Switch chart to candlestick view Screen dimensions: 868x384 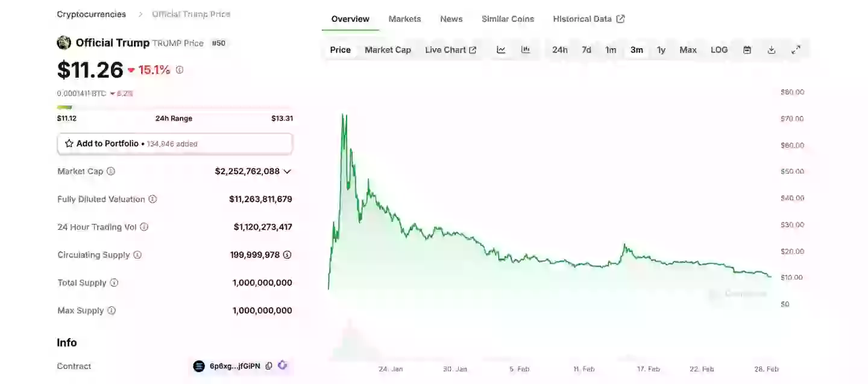(525, 49)
